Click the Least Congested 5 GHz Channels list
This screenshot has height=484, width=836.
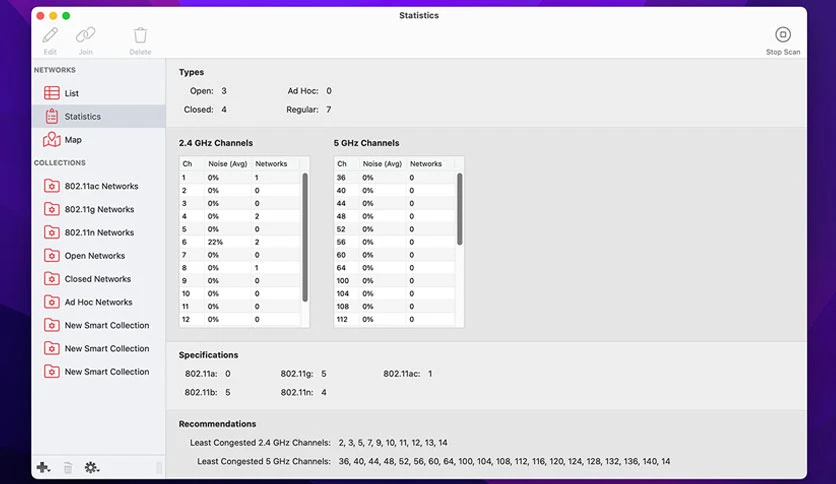[504, 462]
